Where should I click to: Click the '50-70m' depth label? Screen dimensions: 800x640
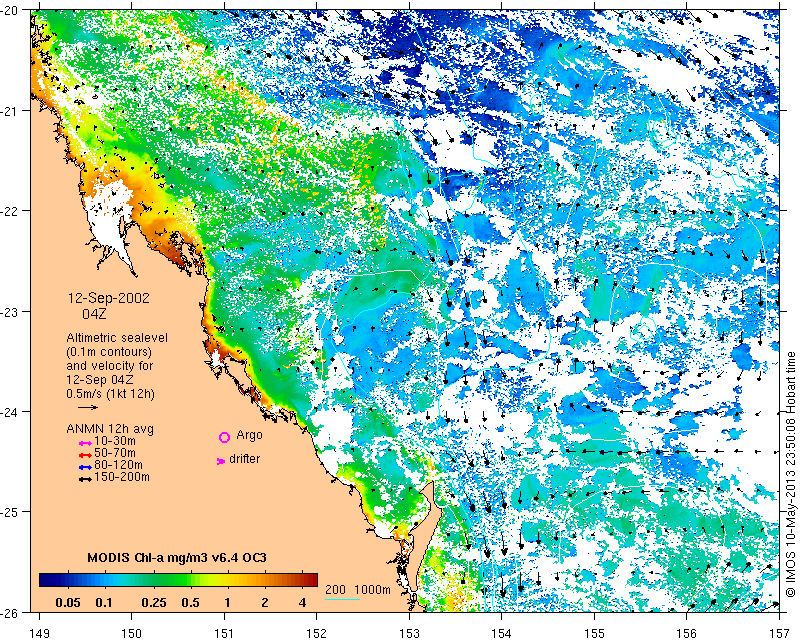click(x=115, y=453)
